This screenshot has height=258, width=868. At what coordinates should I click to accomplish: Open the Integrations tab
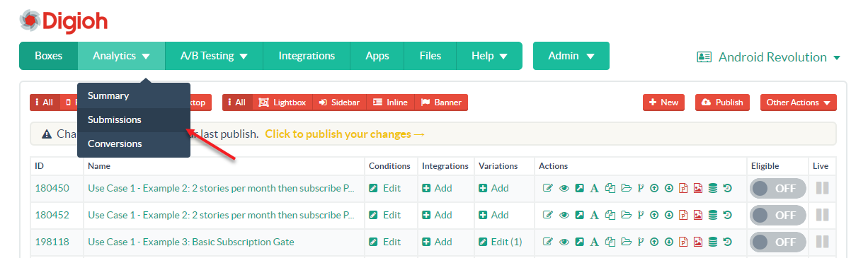pyautogui.click(x=307, y=56)
